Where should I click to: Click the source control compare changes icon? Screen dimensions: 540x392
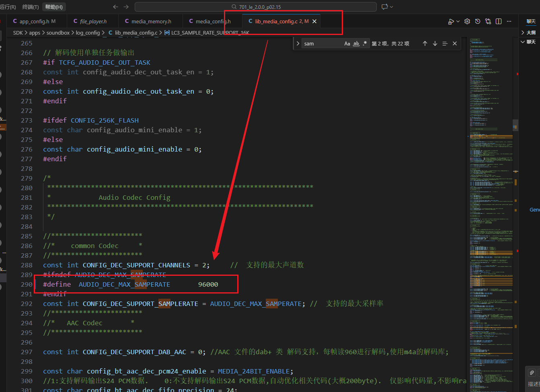488,21
